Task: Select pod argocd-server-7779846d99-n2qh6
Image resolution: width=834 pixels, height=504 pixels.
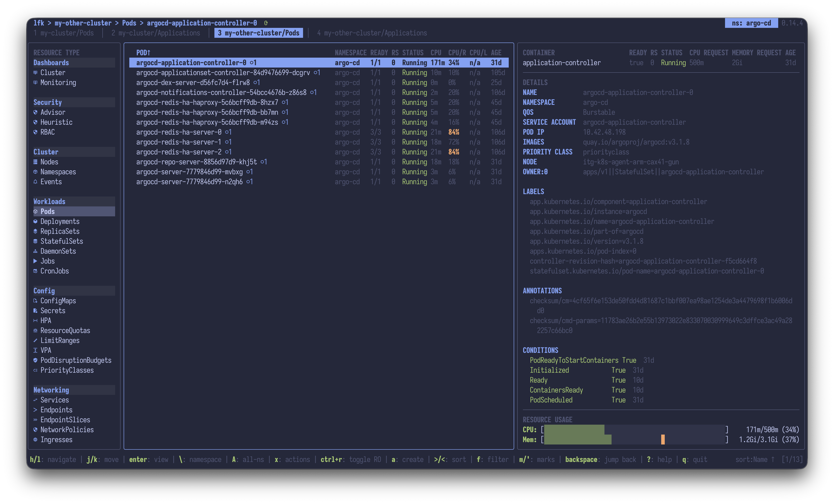Action: (318, 182)
